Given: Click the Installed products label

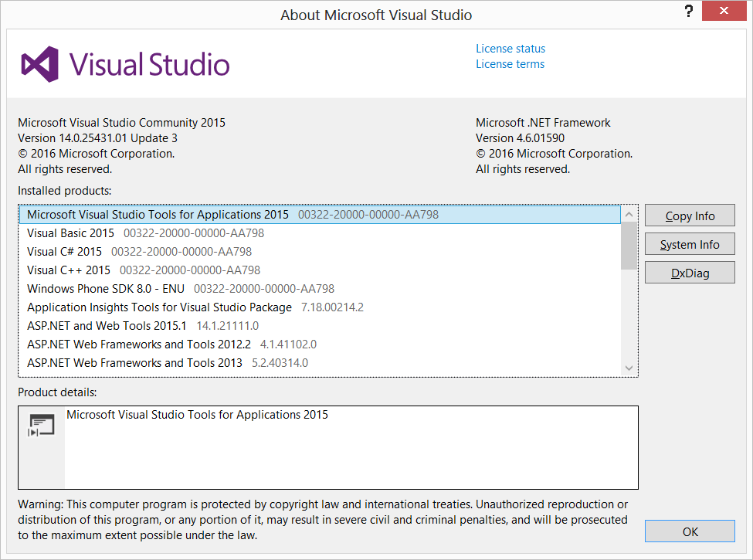Looking at the screenshot, I should (x=64, y=191).
